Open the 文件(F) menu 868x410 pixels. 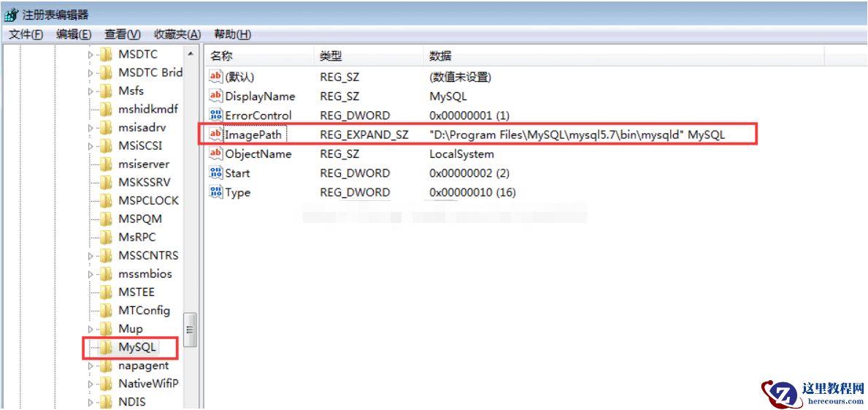26,34
